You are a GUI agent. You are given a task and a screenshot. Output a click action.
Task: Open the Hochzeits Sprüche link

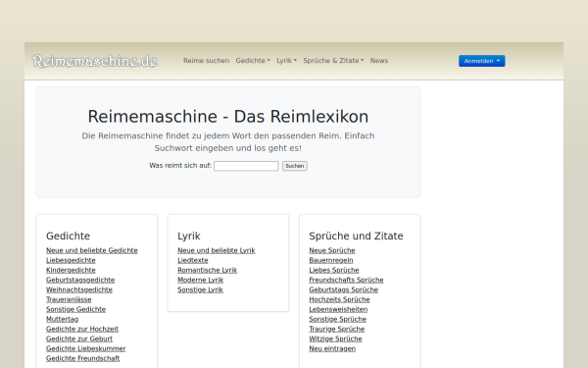click(x=339, y=299)
